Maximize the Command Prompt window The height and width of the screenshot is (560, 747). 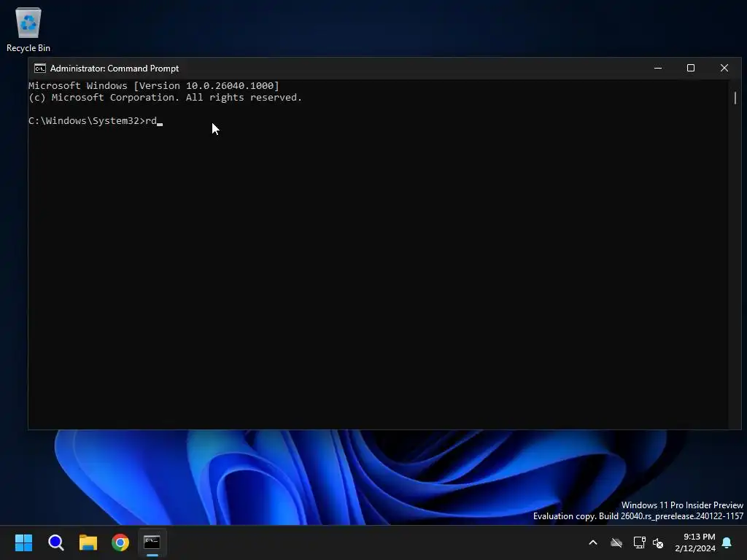coord(691,68)
